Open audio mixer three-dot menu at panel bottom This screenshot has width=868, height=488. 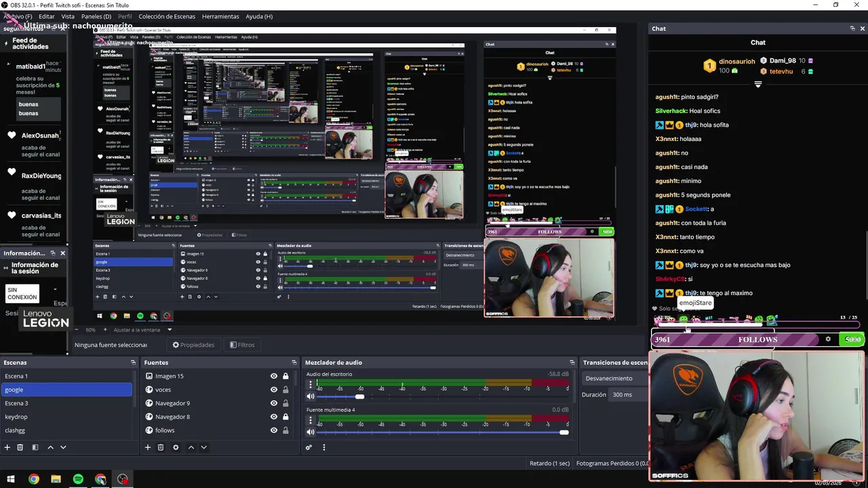tap(323, 447)
